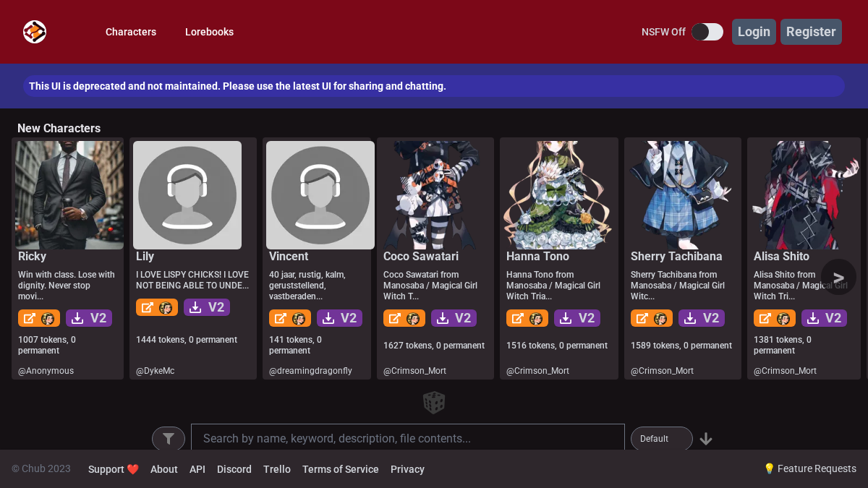Click the Register button

pyautogui.click(x=811, y=32)
